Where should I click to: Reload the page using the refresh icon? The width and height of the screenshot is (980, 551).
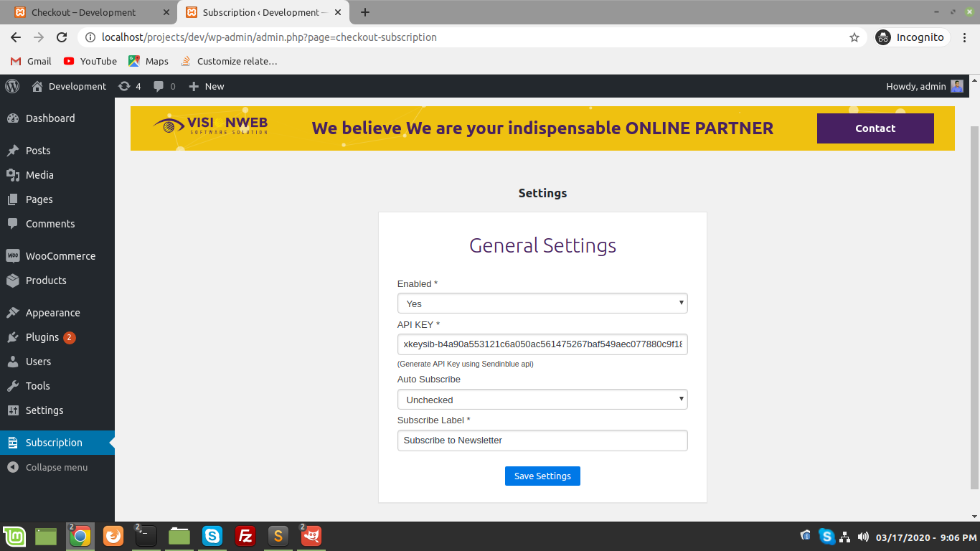62,37
